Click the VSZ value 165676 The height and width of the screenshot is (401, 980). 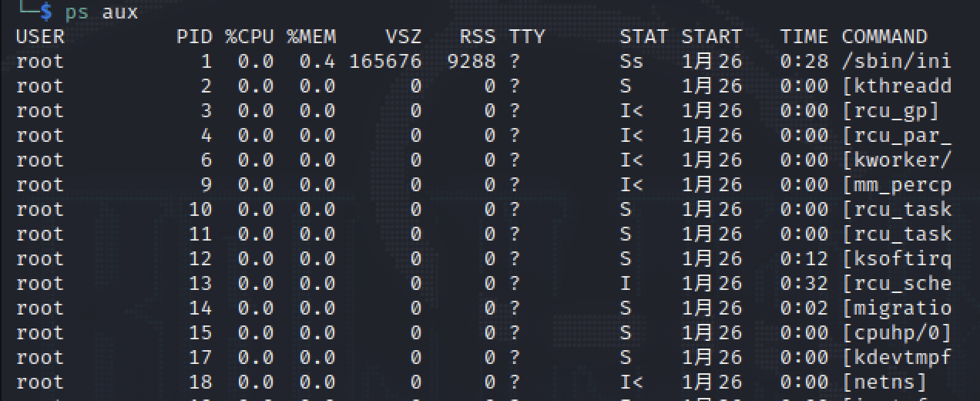click(x=384, y=62)
